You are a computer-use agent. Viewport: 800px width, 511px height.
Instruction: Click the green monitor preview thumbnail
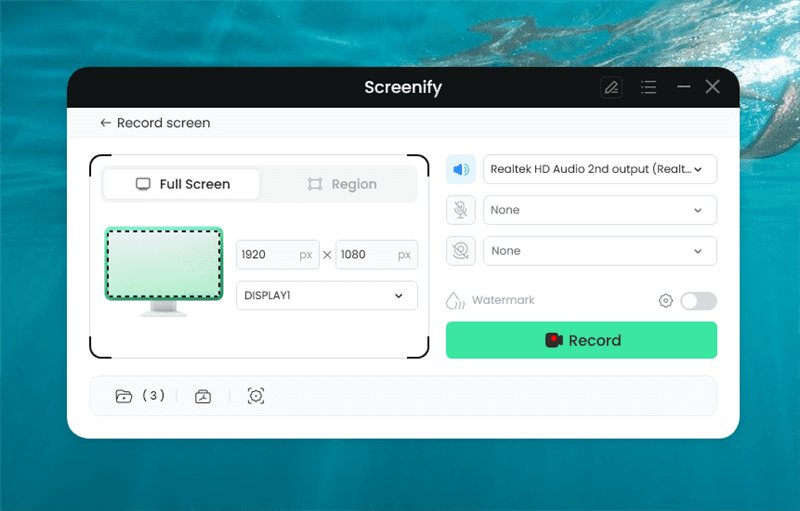pyautogui.click(x=164, y=271)
